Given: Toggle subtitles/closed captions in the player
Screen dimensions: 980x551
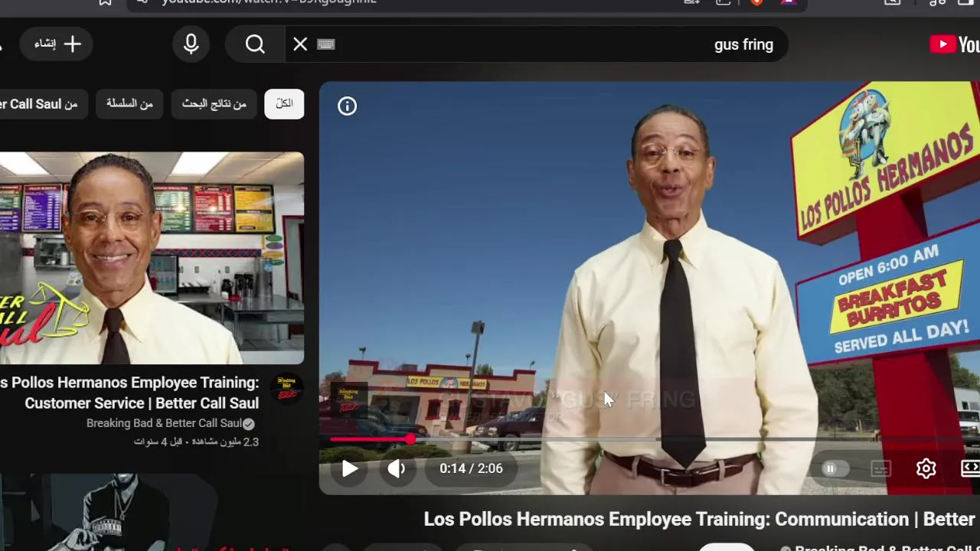Looking at the screenshot, I should (881, 468).
